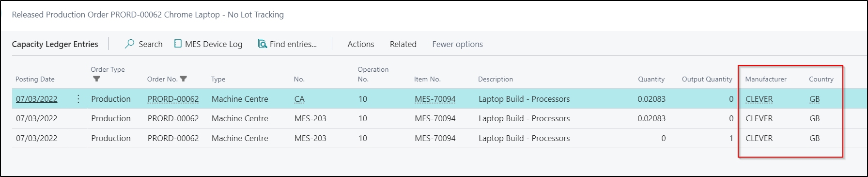
Task: Open Order Type column filter funnel
Action: [x=96, y=79]
